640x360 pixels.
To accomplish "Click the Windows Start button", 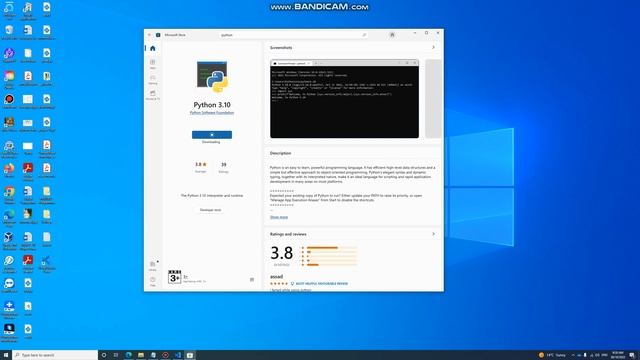I will coord(6,355).
